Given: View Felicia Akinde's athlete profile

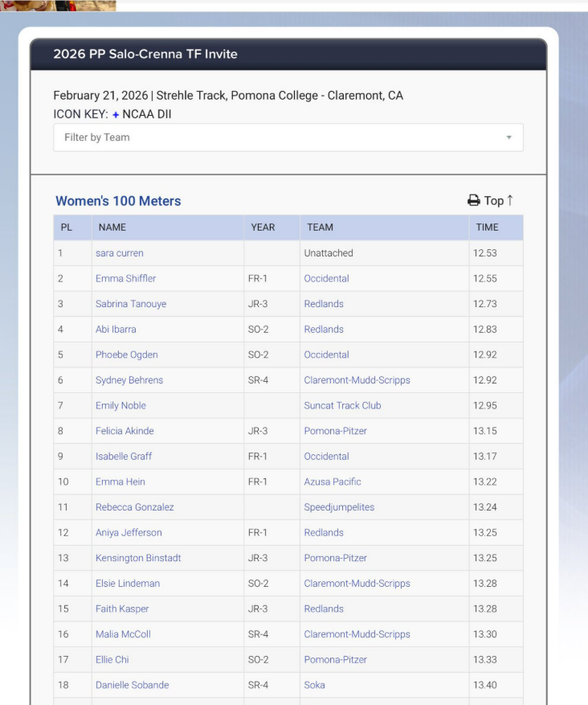Looking at the screenshot, I should [125, 432].
